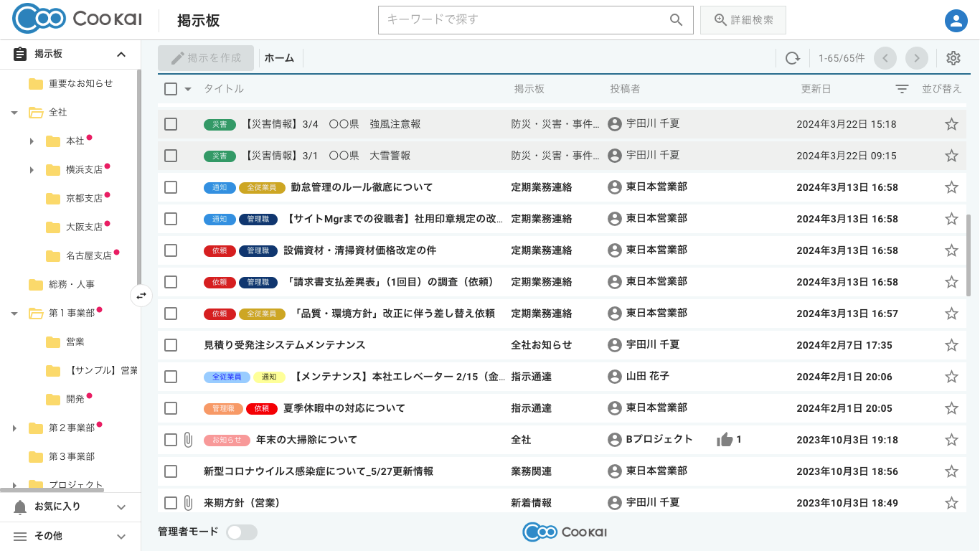Expand the 本社 folder in the sidebar
Screen dimensions: 980x551
point(32,141)
